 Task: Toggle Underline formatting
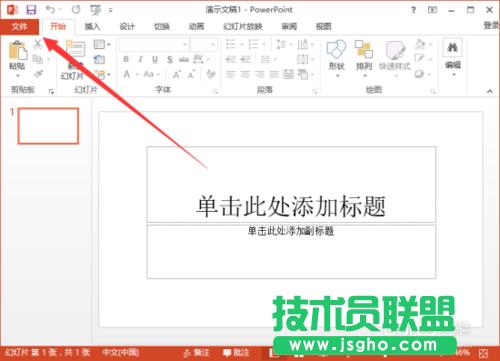[155, 60]
